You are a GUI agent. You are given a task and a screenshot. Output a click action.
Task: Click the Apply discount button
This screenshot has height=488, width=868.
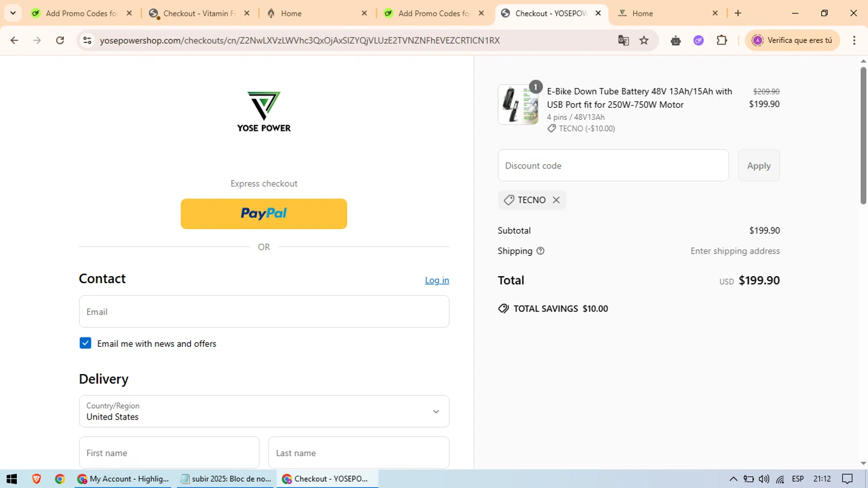[x=759, y=166]
